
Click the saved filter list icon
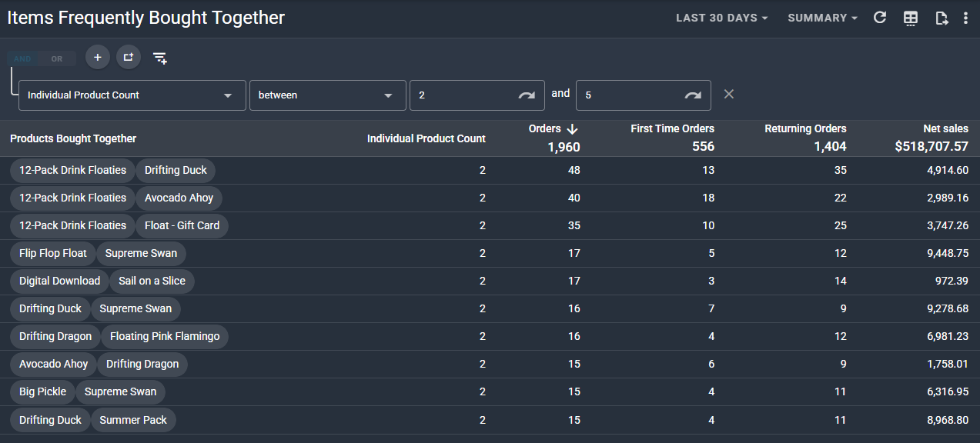point(160,58)
